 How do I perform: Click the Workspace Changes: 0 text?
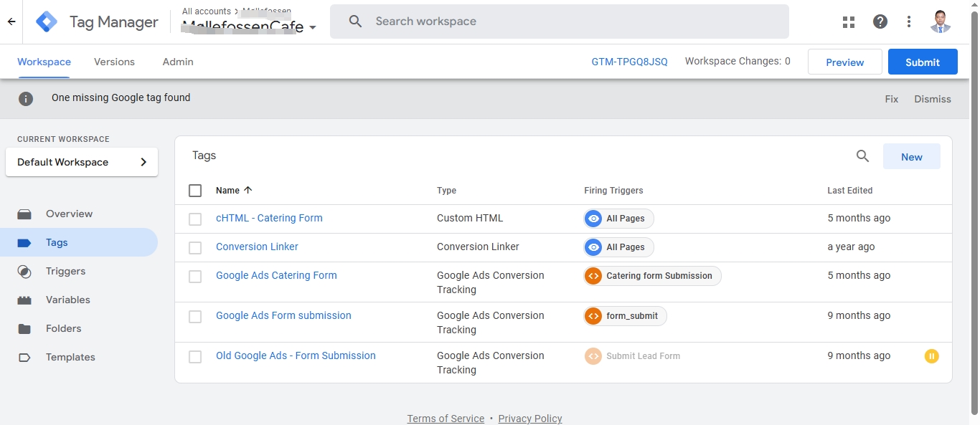click(x=738, y=61)
